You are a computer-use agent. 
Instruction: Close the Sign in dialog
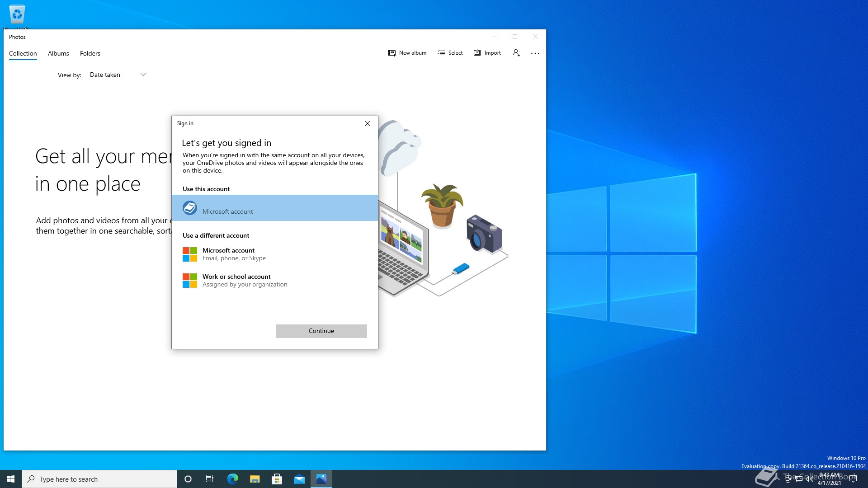click(x=368, y=123)
